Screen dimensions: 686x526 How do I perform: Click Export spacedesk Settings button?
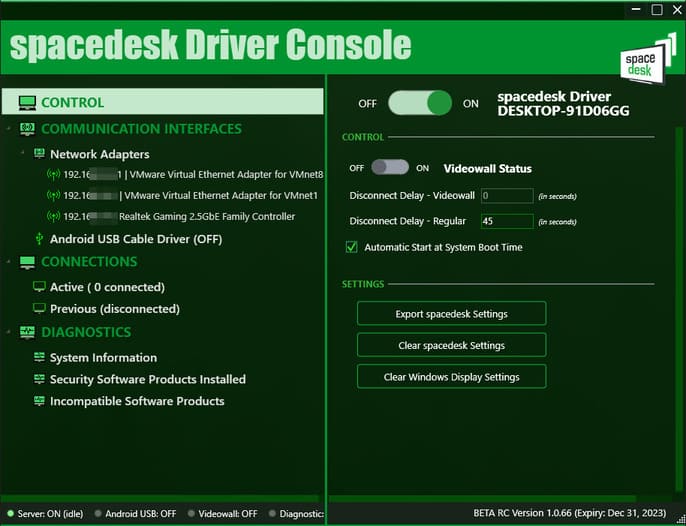tap(452, 313)
